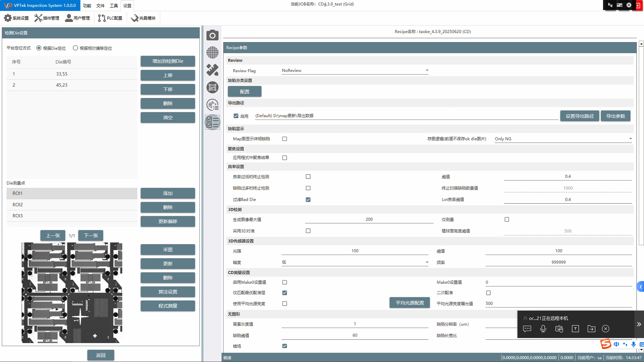Open the 文件 menu

pyautogui.click(x=100, y=5)
